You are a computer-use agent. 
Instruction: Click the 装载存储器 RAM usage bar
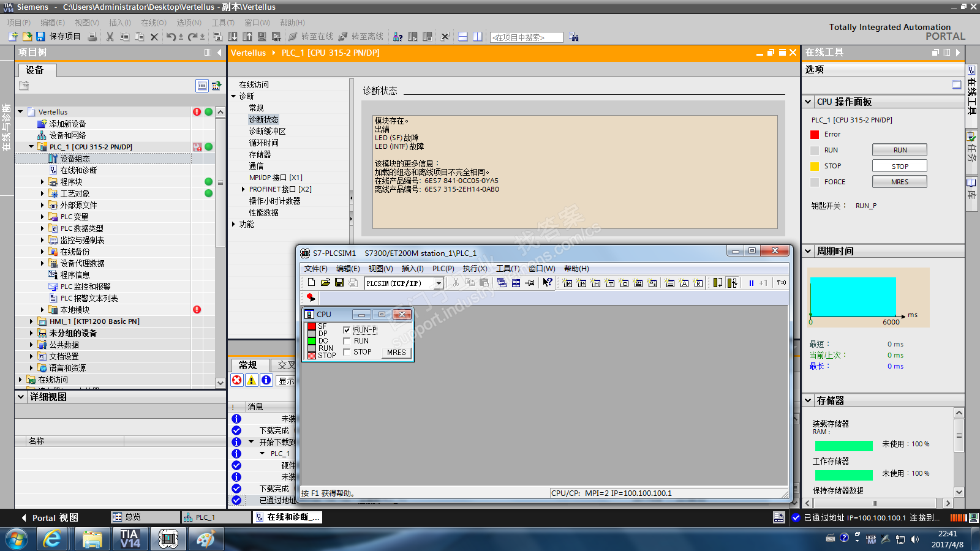(843, 446)
